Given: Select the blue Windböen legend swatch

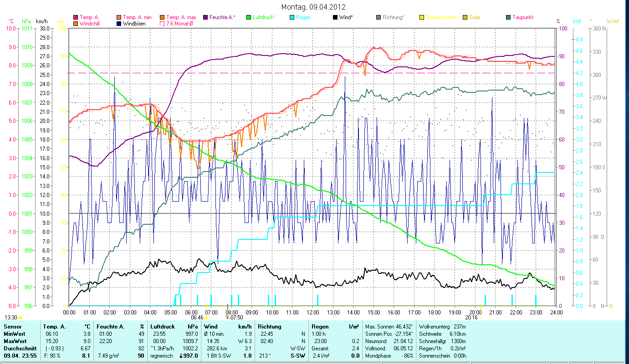Looking at the screenshot, I should pyautogui.click(x=119, y=23).
